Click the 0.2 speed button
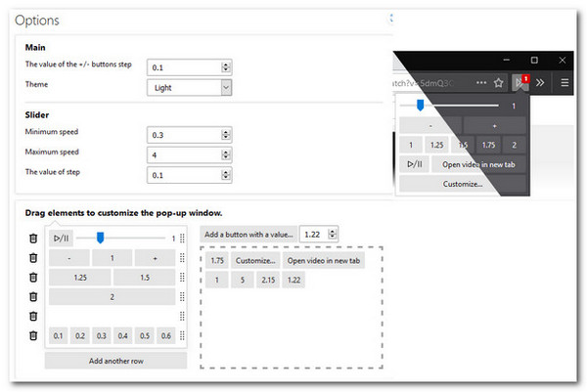The image size is (587, 392). coord(80,336)
